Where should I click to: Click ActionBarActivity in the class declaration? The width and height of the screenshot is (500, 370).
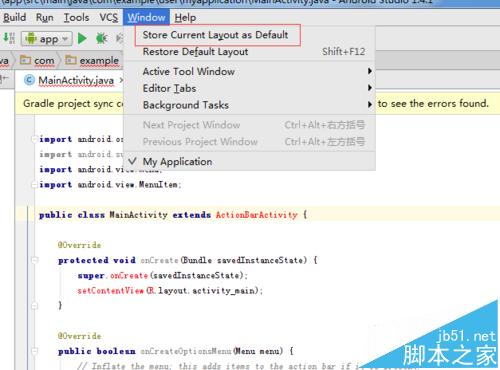256,215
